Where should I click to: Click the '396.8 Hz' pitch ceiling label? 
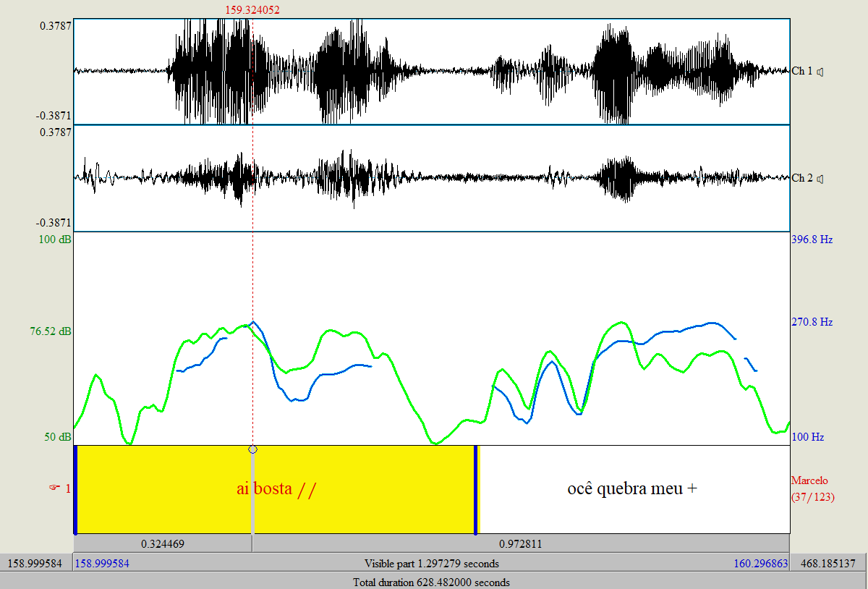[812, 240]
